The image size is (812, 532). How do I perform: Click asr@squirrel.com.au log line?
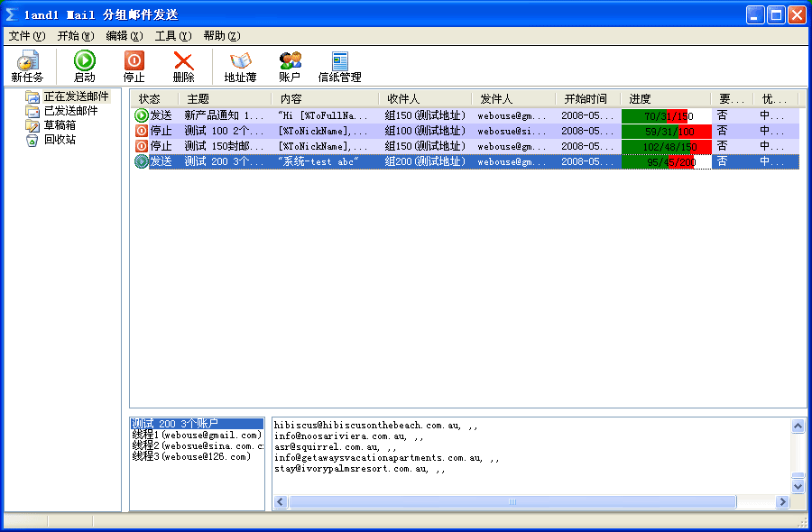(336, 447)
